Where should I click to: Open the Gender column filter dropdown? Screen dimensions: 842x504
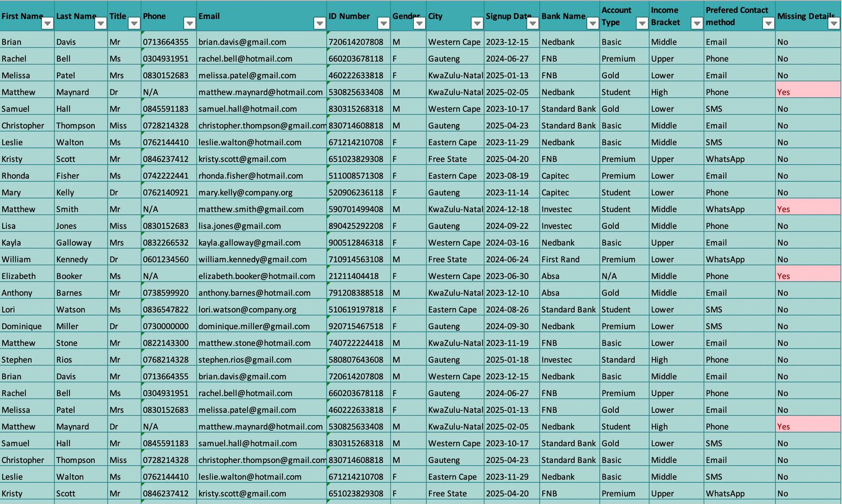(419, 23)
